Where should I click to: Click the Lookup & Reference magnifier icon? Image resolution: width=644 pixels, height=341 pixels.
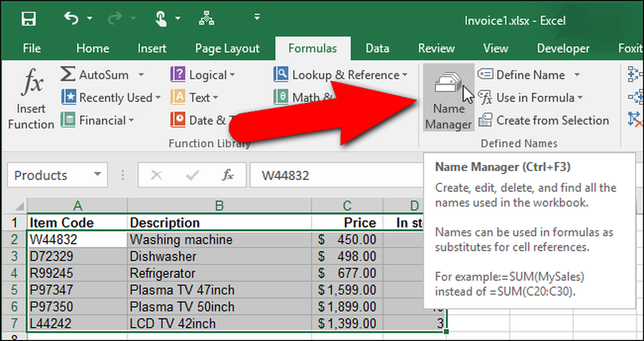pos(281,75)
